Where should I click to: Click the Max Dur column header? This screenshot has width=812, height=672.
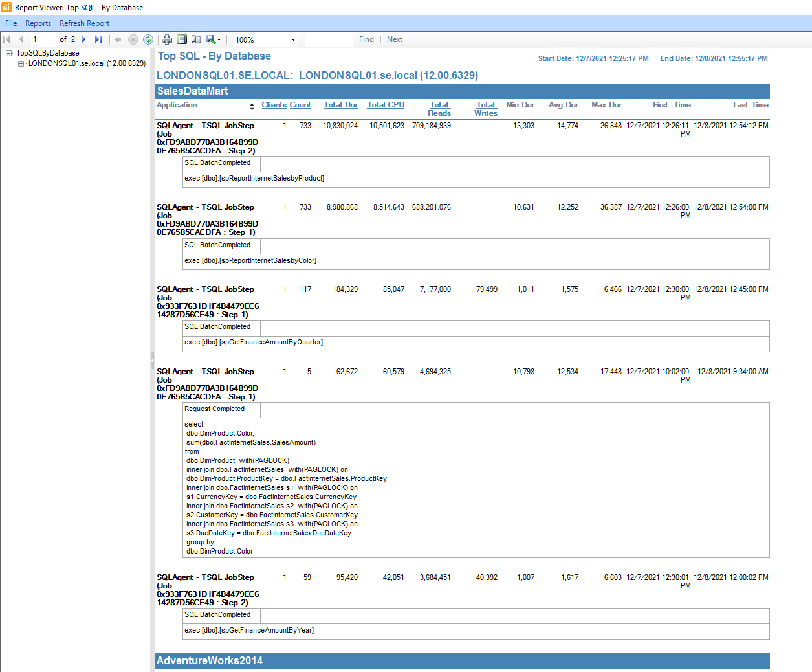607,105
